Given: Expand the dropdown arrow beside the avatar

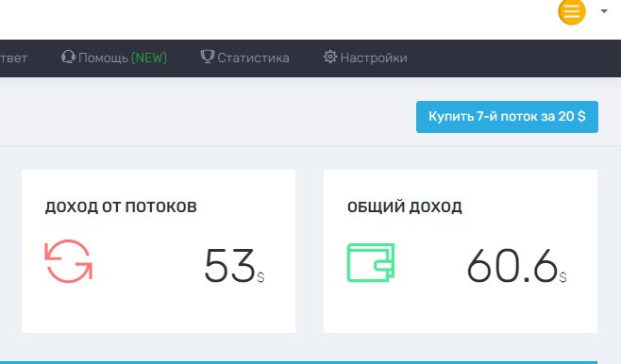Looking at the screenshot, I should [x=604, y=11].
